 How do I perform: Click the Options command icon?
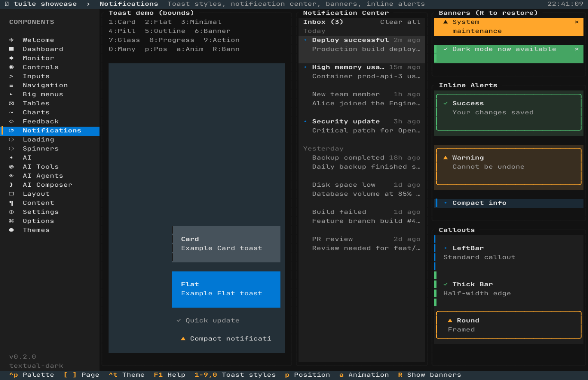(12, 221)
